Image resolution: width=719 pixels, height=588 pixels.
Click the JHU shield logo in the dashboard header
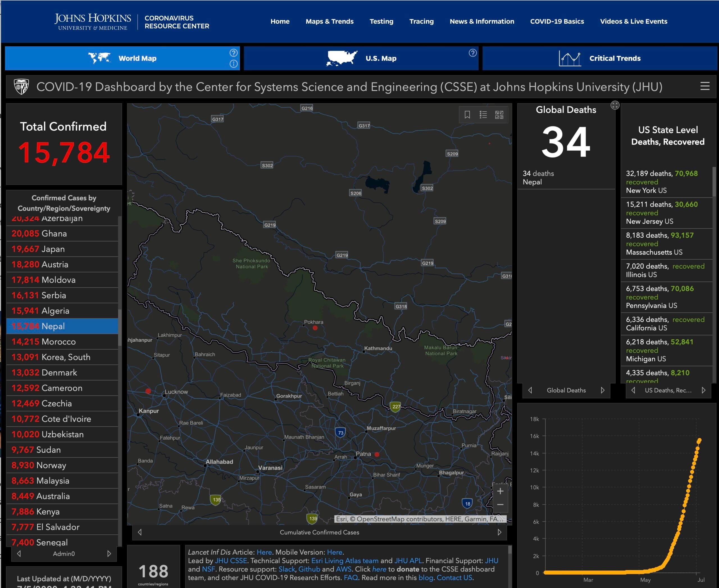[21, 87]
